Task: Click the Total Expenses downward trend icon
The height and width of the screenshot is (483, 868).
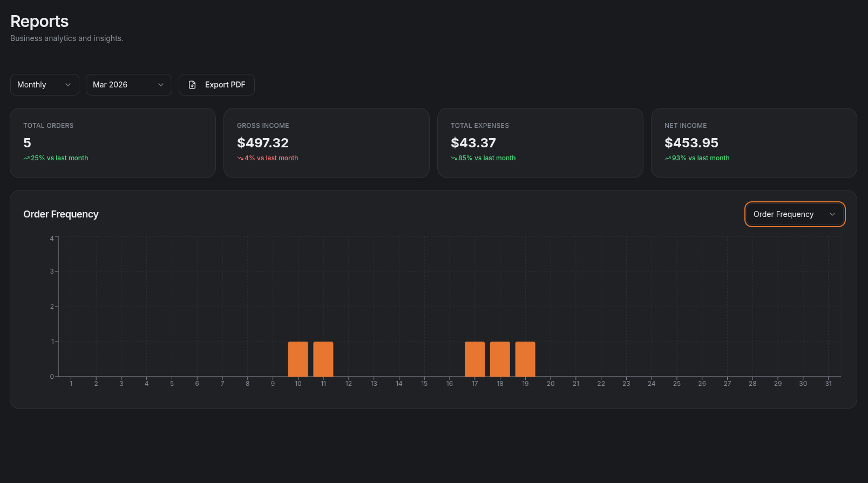Action: tap(454, 158)
